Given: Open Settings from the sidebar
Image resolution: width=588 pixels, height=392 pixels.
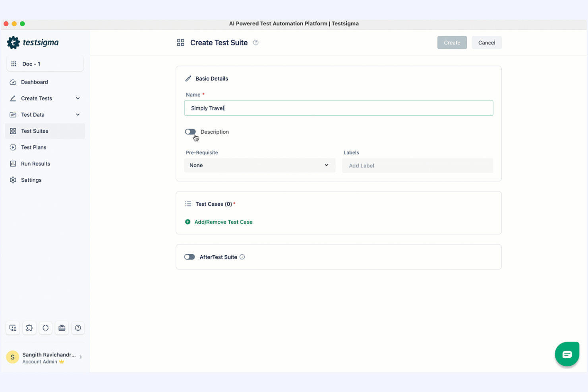Looking at the screenshot, I should tap(31, 180).
